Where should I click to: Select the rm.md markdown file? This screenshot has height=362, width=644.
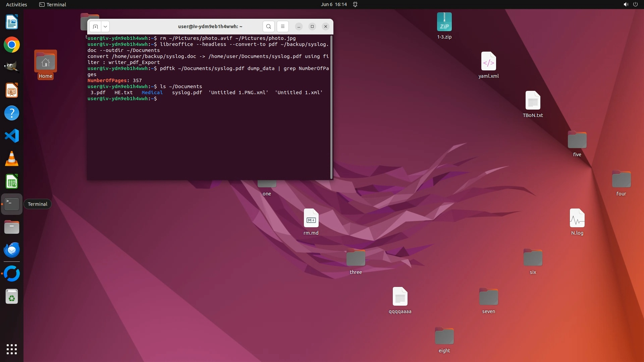[311, 219]
